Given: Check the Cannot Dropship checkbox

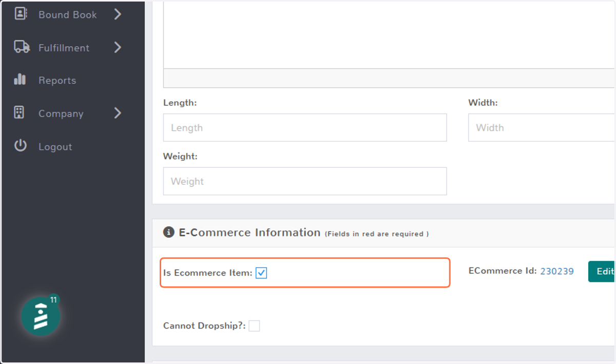Looking at the screenshot, I should (x=254, y=325).
